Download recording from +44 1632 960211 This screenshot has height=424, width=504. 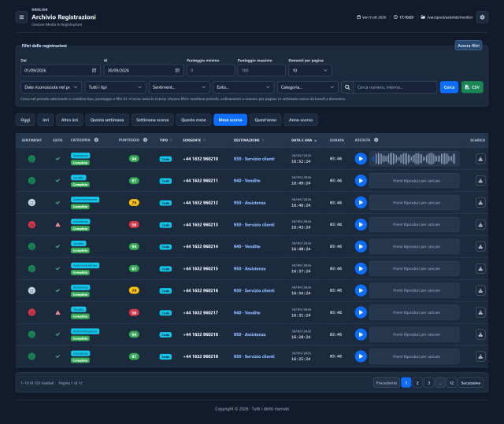point(480,181)
